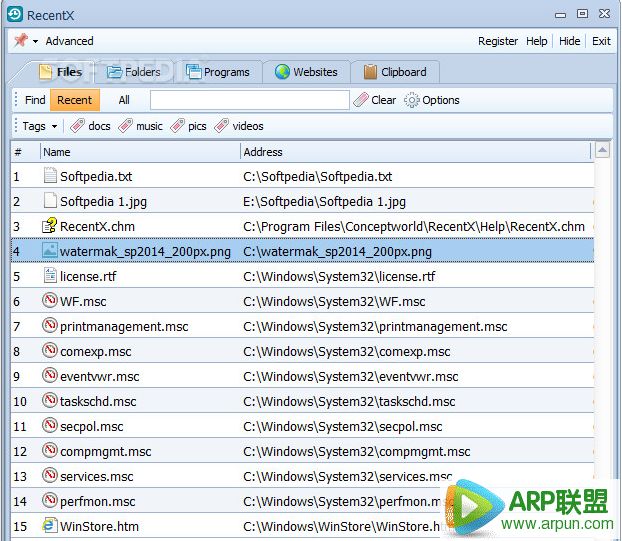Select the Softpedia 1.jpg file name
Viewport: 622px width, 541px height.
[103, 202]
